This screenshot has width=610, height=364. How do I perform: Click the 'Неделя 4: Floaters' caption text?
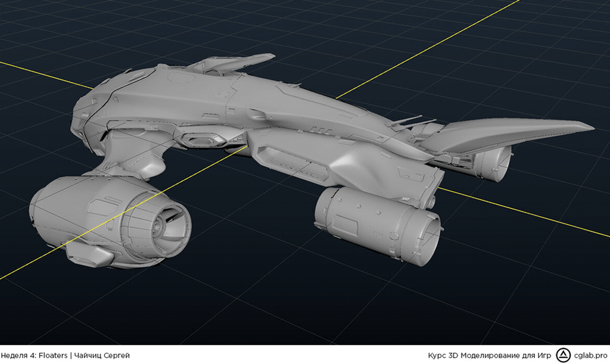(34, 356)
